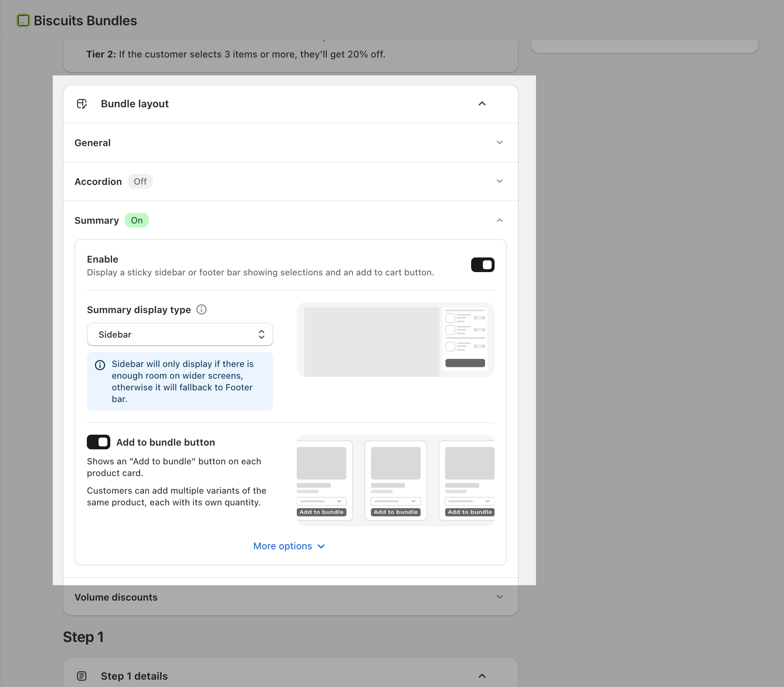Click the info icon beside Summary display type
This screenshot has height=687, width=784.
pos(201,309)
